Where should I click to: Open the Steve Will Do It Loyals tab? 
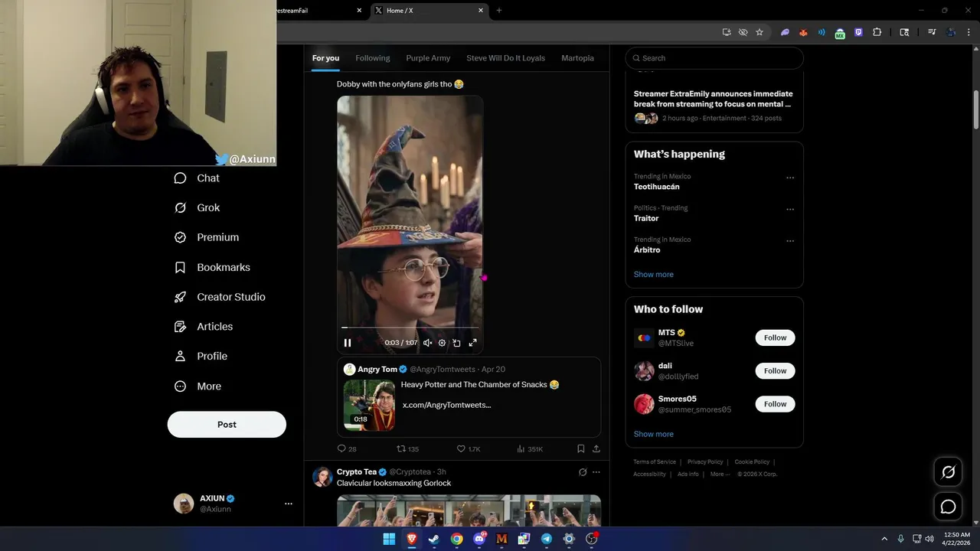coord(505,58)
